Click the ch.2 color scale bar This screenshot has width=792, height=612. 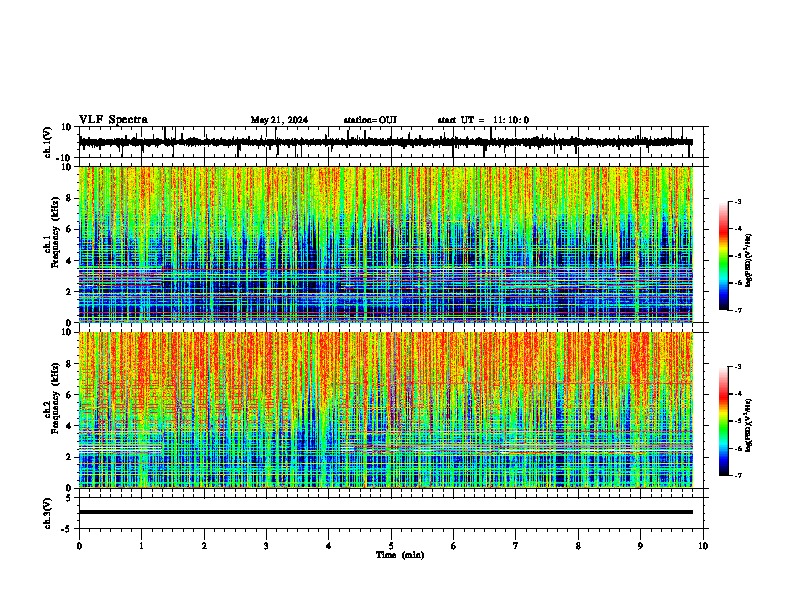723,421
